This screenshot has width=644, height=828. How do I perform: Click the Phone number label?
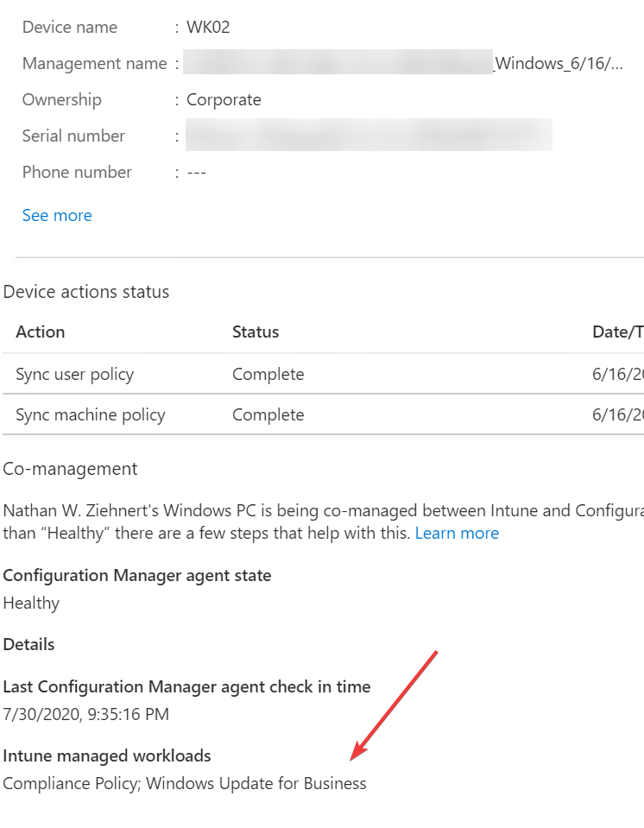77,172
